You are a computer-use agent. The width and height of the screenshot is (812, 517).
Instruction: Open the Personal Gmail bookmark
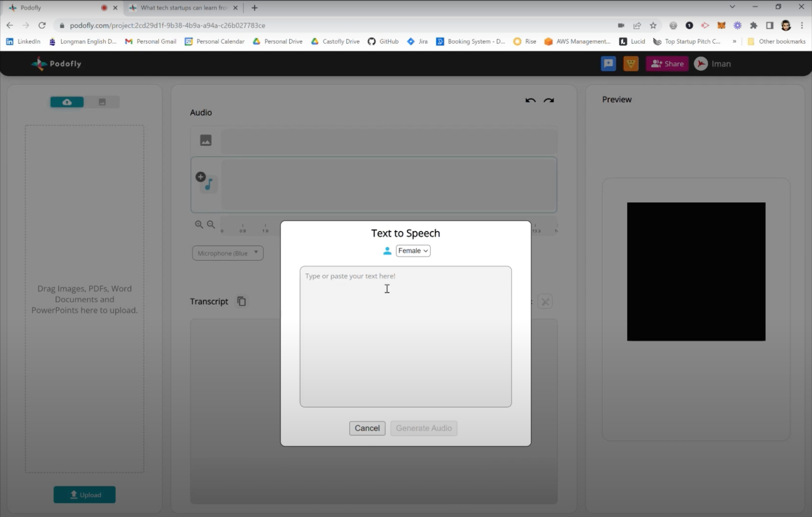pyautogui.click(x=151, y=42)
